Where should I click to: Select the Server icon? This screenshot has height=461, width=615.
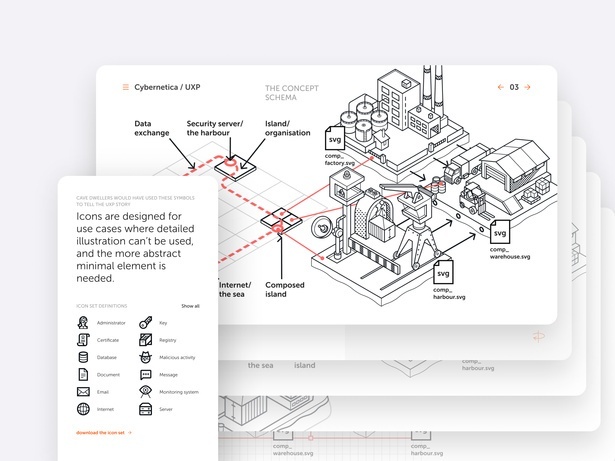click(x=145, y=409)
